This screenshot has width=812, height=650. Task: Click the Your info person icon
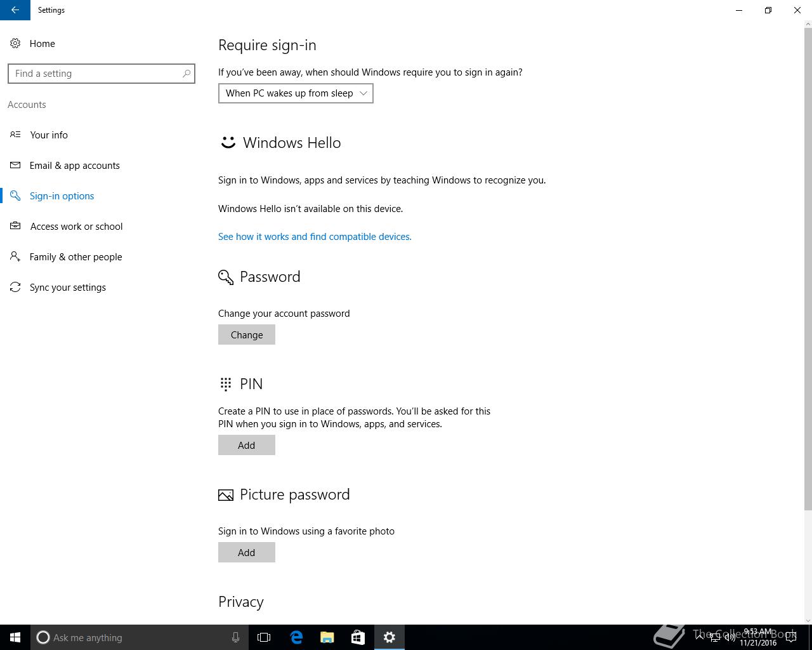coord(15,135)
